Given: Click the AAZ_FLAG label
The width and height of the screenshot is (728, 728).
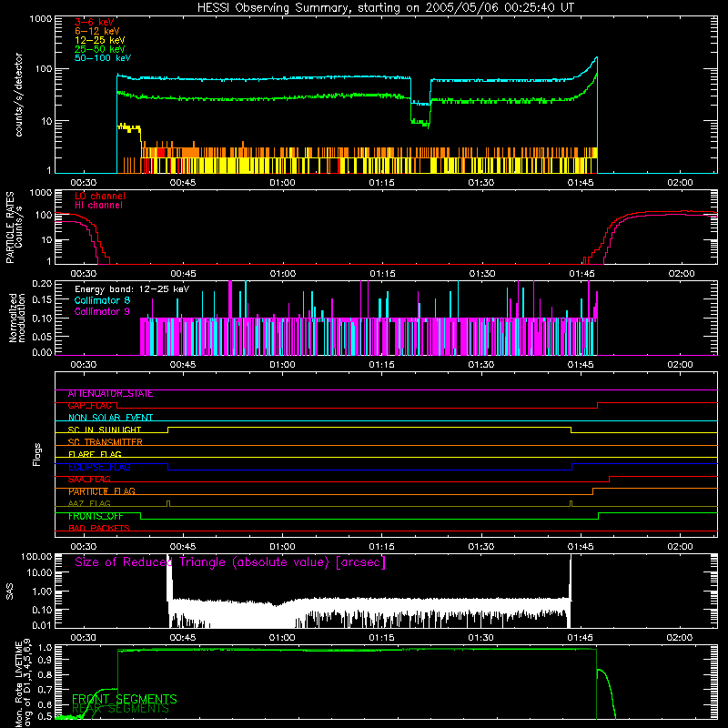Looking at the screenshot, I should tap(89, 504).
